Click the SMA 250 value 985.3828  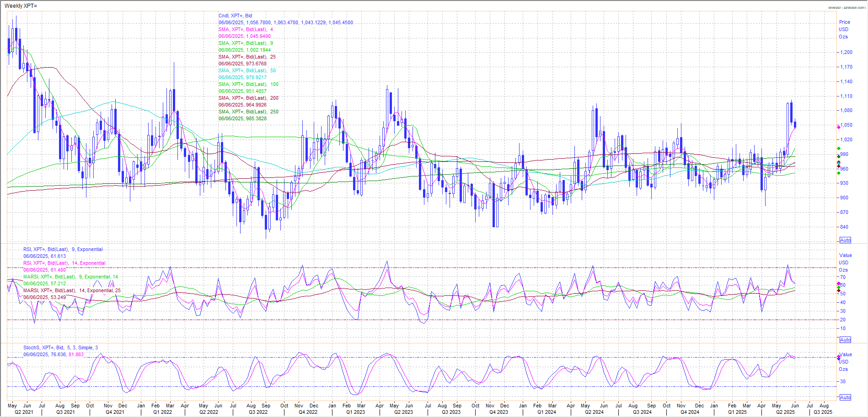(x=256, y=118)
